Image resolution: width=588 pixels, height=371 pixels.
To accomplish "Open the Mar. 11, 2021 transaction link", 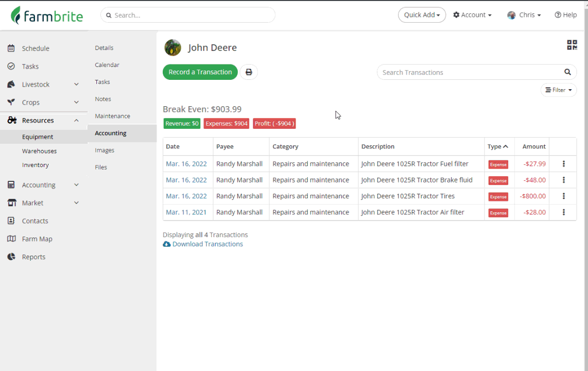I will point(186,212).
